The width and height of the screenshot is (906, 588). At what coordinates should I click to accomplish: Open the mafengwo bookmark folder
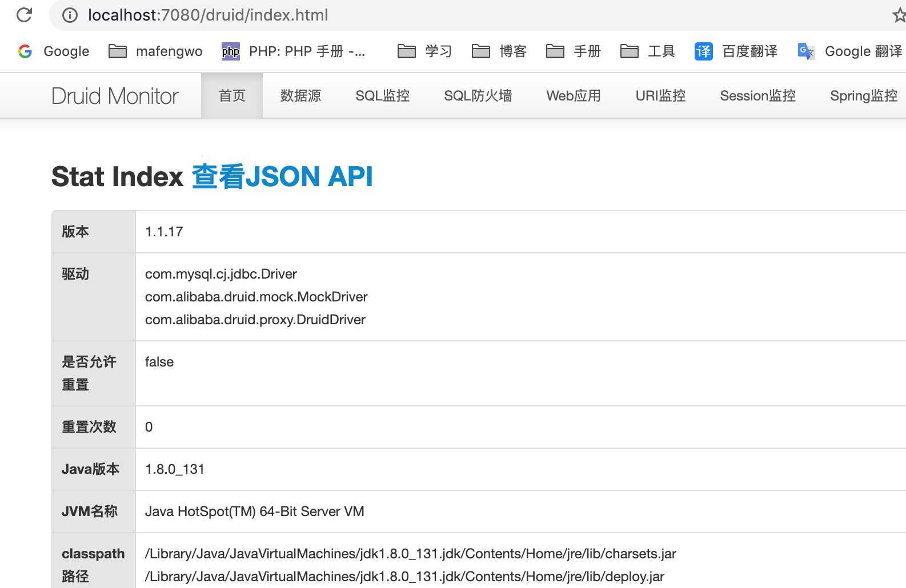[155, 51]
